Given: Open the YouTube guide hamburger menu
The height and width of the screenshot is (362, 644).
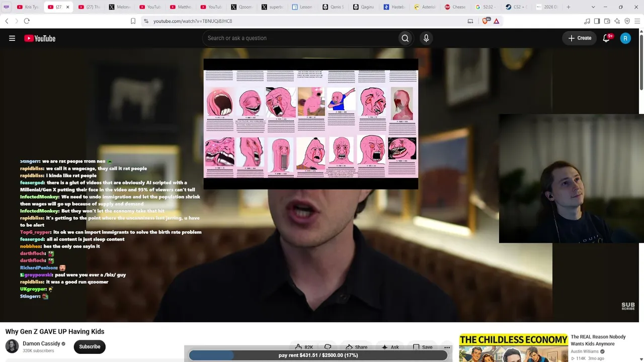Looking at the screenshot, I should (x=12, y=38).
